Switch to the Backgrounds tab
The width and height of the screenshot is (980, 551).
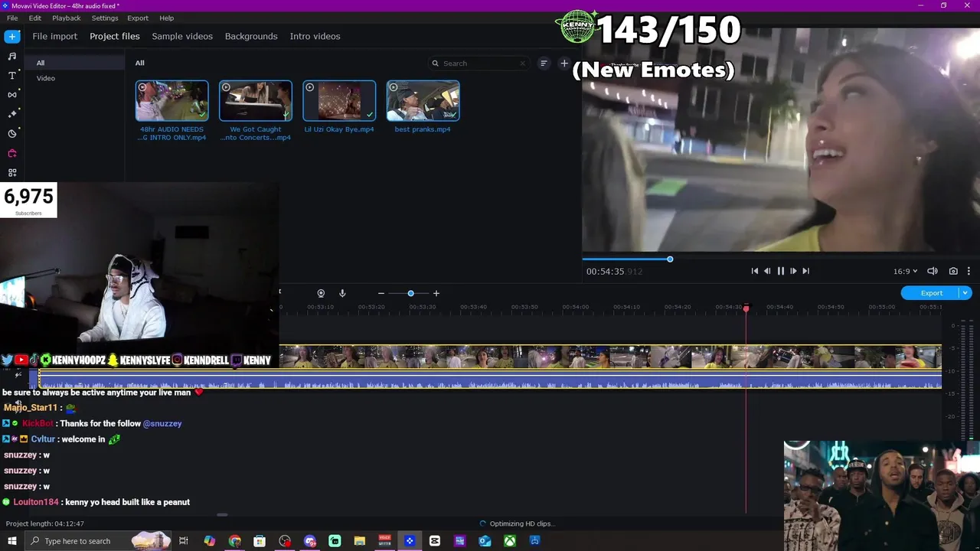(x=251, y=36)
